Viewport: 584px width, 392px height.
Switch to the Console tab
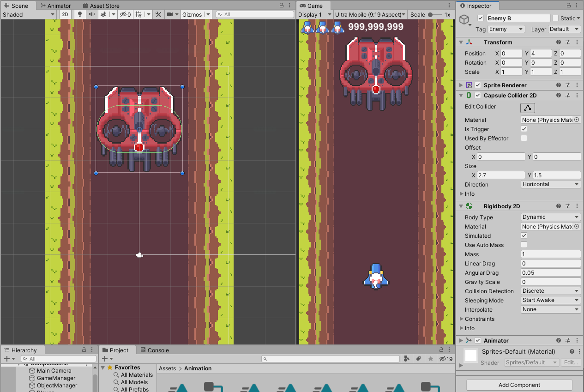click(155, 350)
